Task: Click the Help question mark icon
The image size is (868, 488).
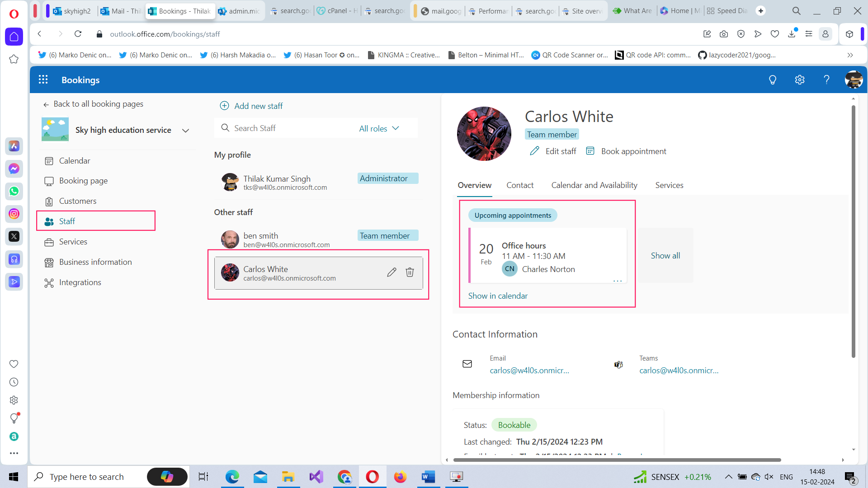Action: (826, 80)
